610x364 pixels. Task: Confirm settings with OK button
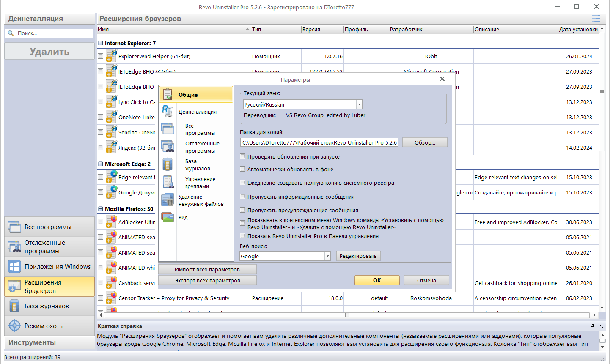pyautogui.click(x=377, y=280)
